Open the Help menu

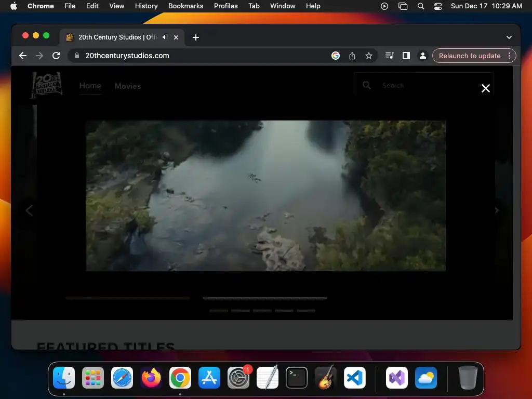313,6
